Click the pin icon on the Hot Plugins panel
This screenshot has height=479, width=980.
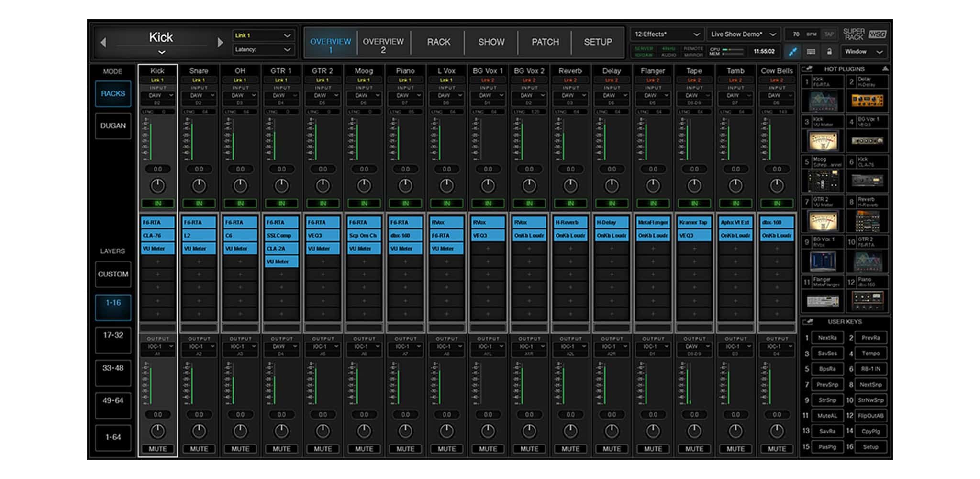click(x=885, y=69)
